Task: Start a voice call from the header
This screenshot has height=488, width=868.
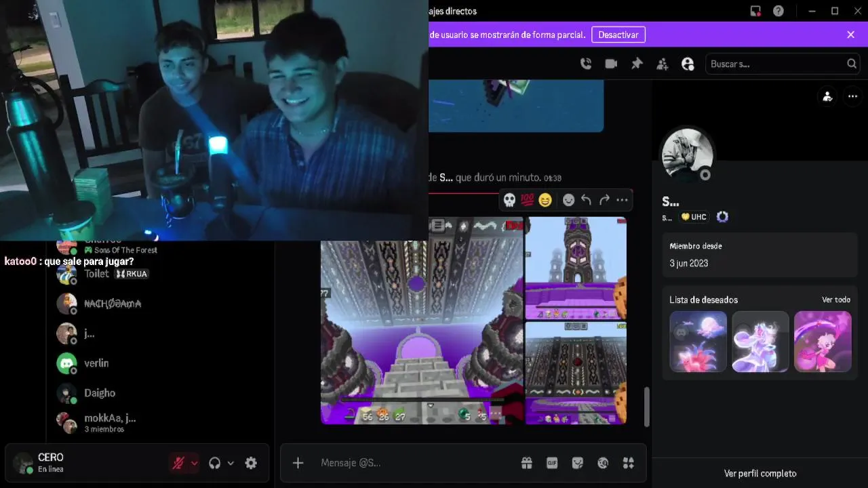Action: 586,64
